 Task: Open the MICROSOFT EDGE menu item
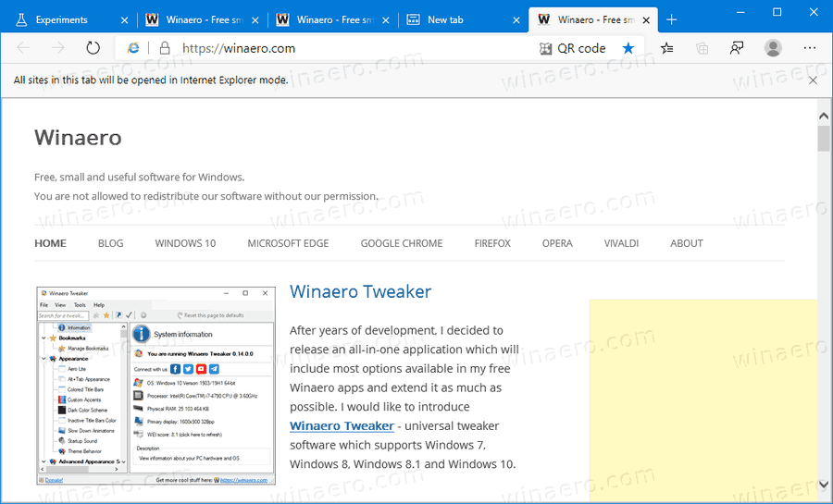(288, 243)
